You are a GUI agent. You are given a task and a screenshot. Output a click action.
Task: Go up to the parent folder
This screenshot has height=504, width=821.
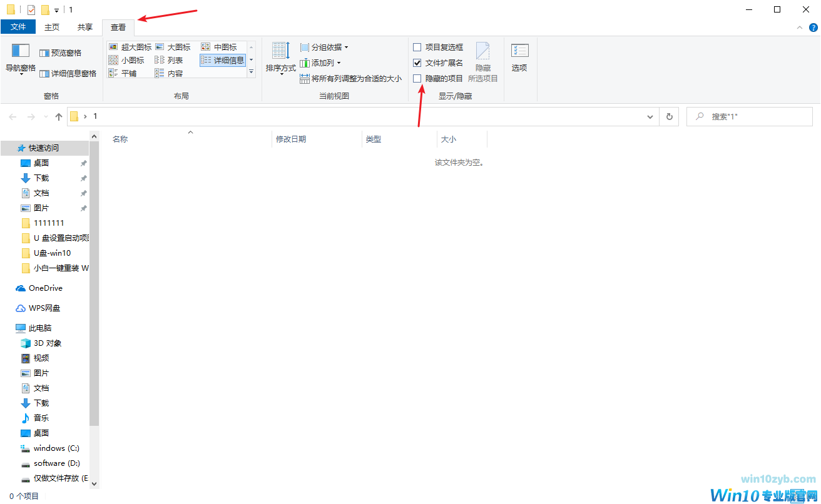coord(58,116)
